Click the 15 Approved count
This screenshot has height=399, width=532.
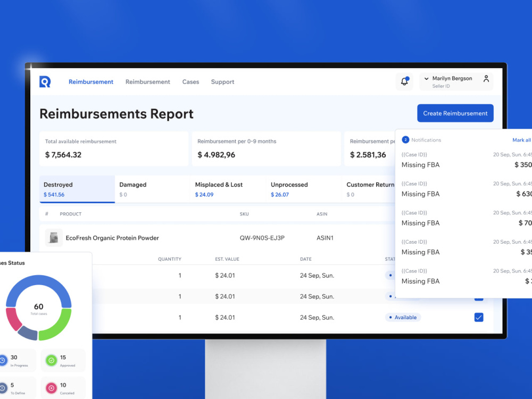click(x=63, y=358)
